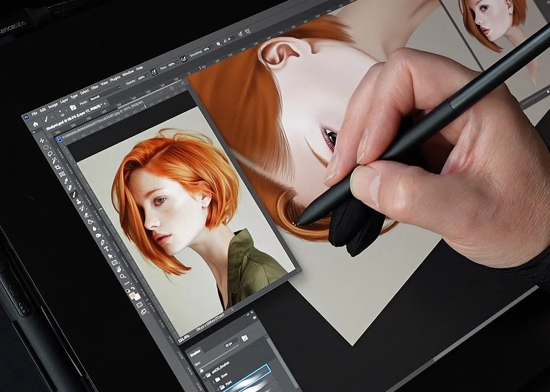Collapse the main brushes folder chevron

204,377
